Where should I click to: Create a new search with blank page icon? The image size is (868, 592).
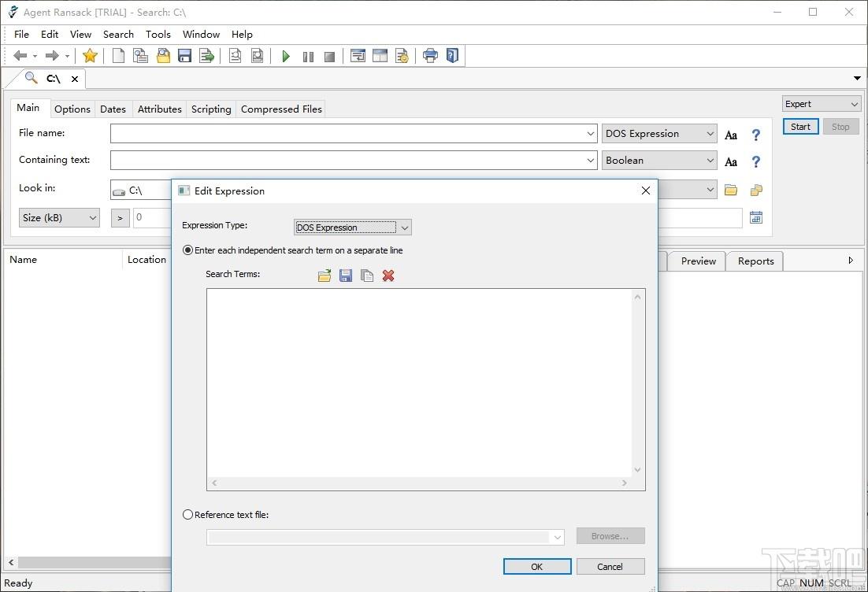(118, 55)
